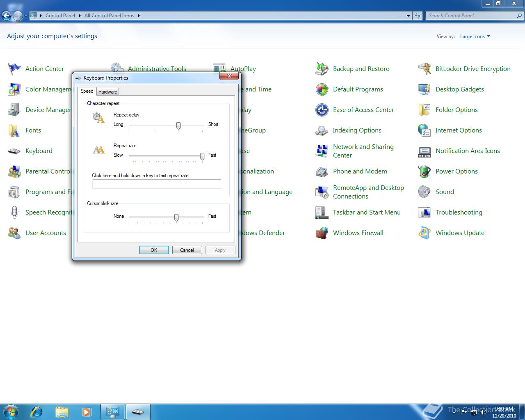Open Windows Explorer from the taskbar

coord(62,411)
